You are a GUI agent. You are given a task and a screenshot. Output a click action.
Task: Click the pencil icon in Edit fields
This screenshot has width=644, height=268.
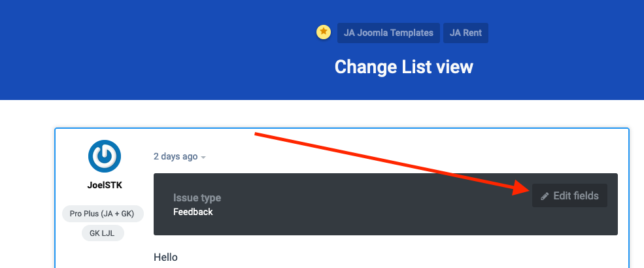(x=545, y=196)
